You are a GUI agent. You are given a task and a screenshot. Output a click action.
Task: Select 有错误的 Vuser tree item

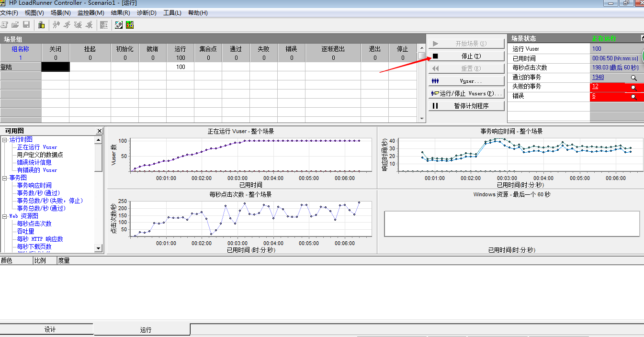point(37,170)
